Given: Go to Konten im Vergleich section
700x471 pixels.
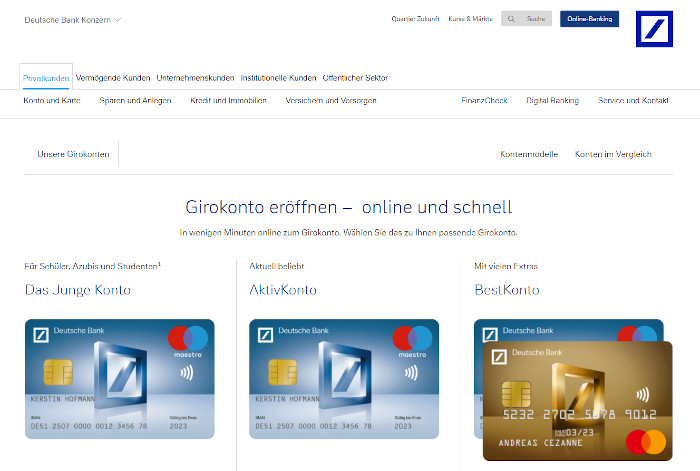Looking at the screenshot, I should [613, 154].
